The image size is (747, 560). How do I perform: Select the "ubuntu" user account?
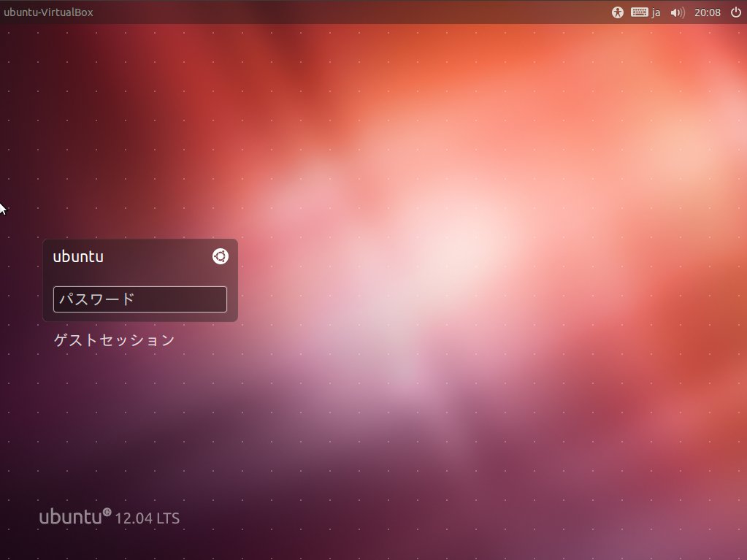[78, 256]
